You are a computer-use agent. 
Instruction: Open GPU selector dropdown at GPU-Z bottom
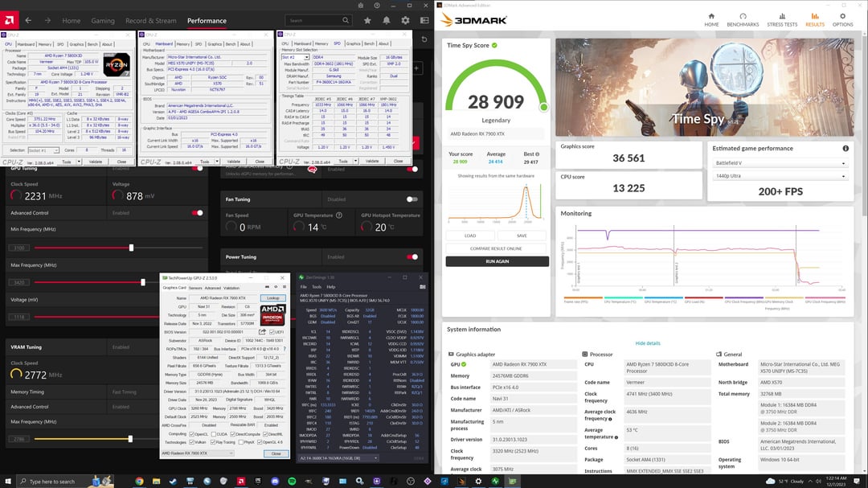coord(197,453)
